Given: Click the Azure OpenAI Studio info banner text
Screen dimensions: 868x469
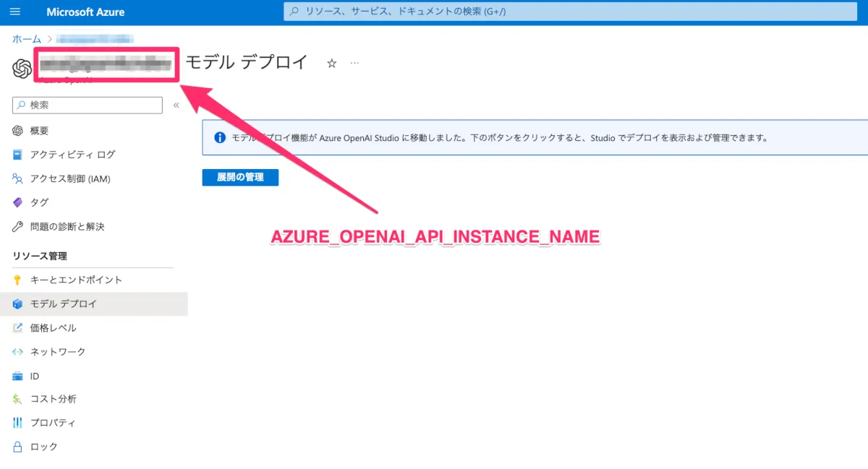Looking at the screenshot, I should pos(499,137).
